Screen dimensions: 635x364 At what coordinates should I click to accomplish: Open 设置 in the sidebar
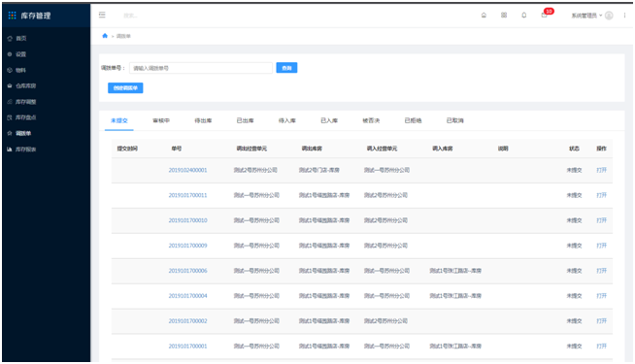pos(20,54)
